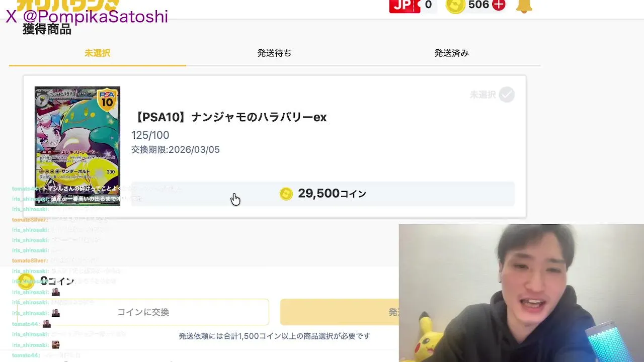This screenshot has height=362, width=644.
Task: Select the 未選択 tab
Action: point(97,53)
